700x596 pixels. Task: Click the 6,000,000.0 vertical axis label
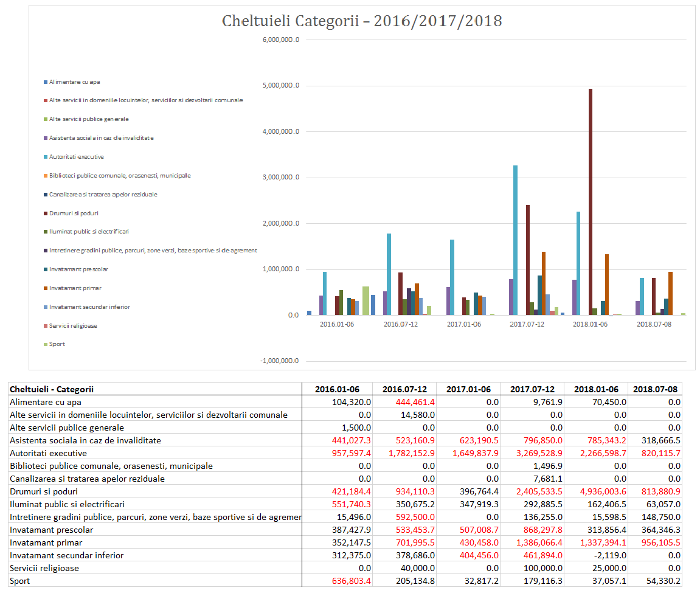click(280, 40)
